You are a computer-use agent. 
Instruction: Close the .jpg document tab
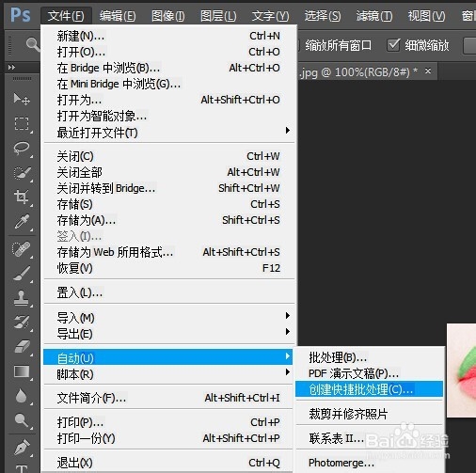click(x=428, y=71)
